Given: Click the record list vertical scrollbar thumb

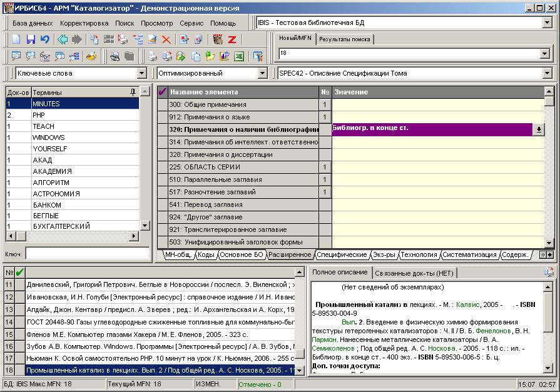Looking at the screenshot, I should [300, 354].
